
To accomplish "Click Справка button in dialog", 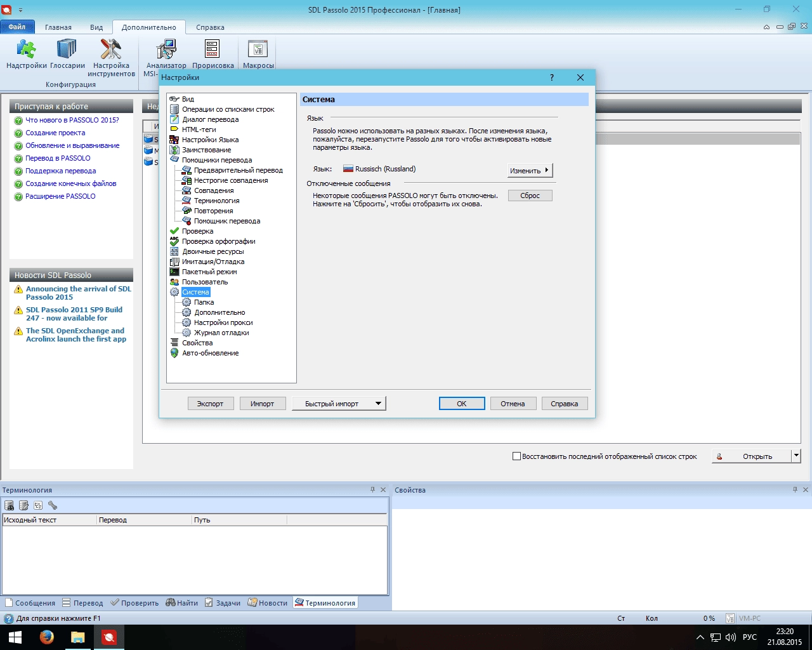I will tap(565, 404).
